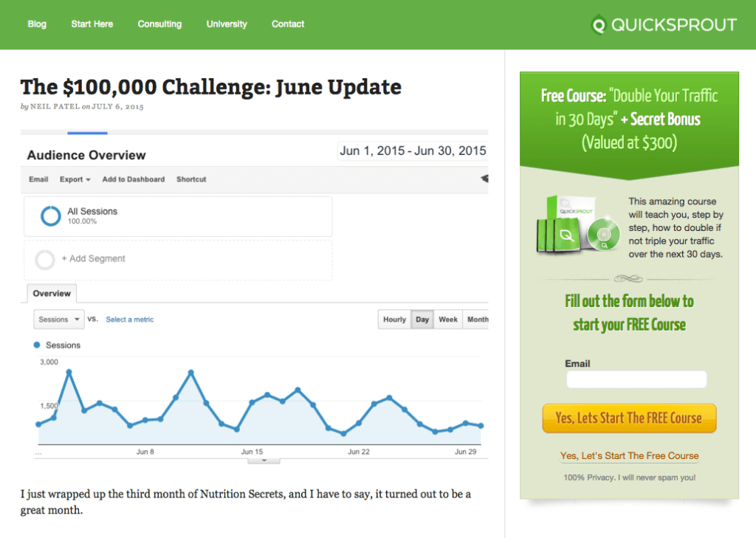Select the Overview tab

pos(52,294)
